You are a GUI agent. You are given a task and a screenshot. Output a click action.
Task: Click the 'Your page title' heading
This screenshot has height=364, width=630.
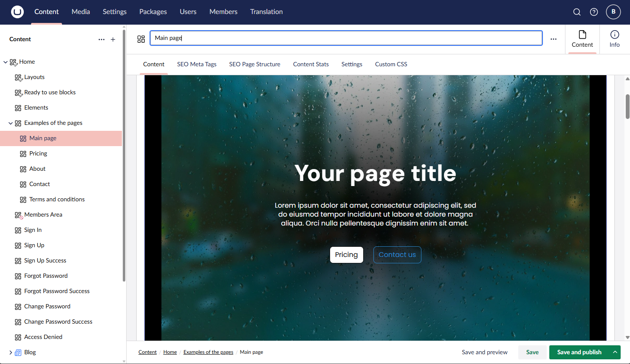click(x=376, y=173)
